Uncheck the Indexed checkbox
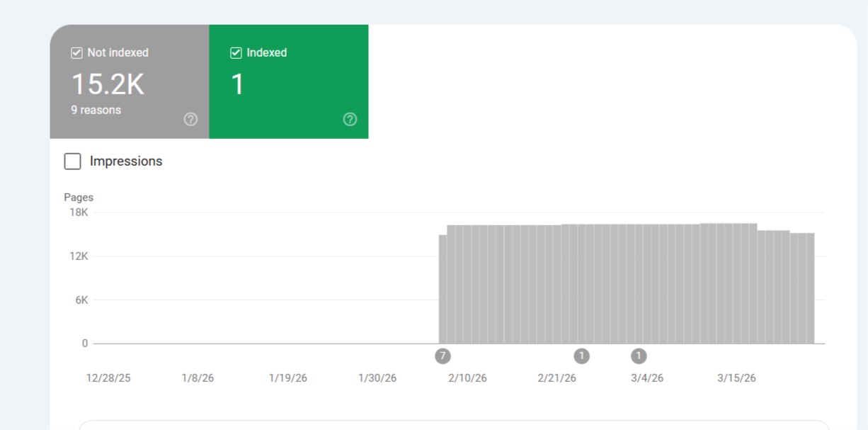This screenshot has height=430, width=868. [x=236, y=53]
